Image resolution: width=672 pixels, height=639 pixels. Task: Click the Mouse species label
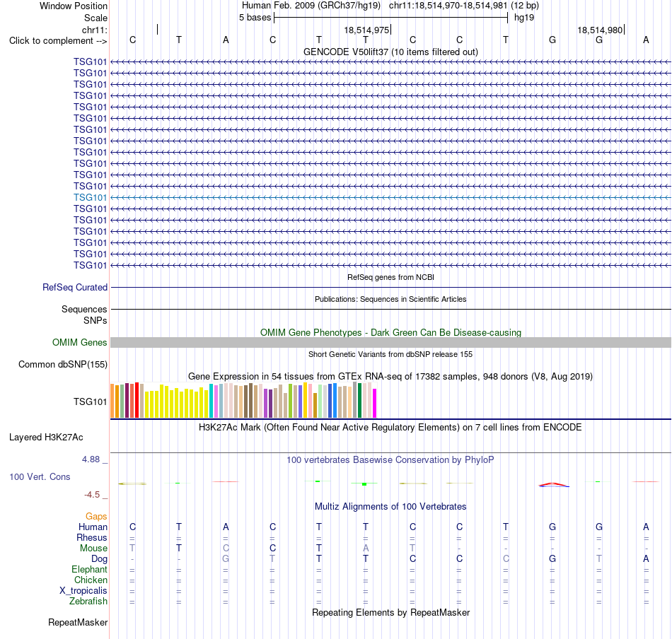[93, 549]
